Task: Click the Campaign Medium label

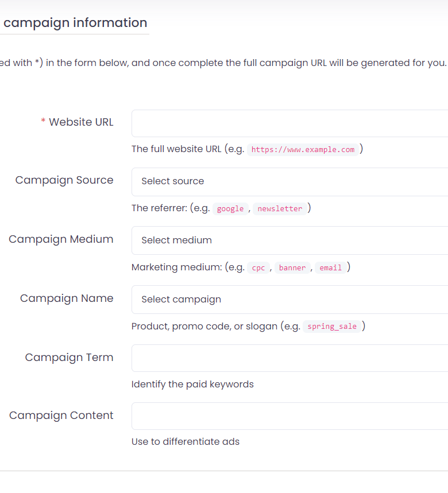Action: (x=61, y=239)
